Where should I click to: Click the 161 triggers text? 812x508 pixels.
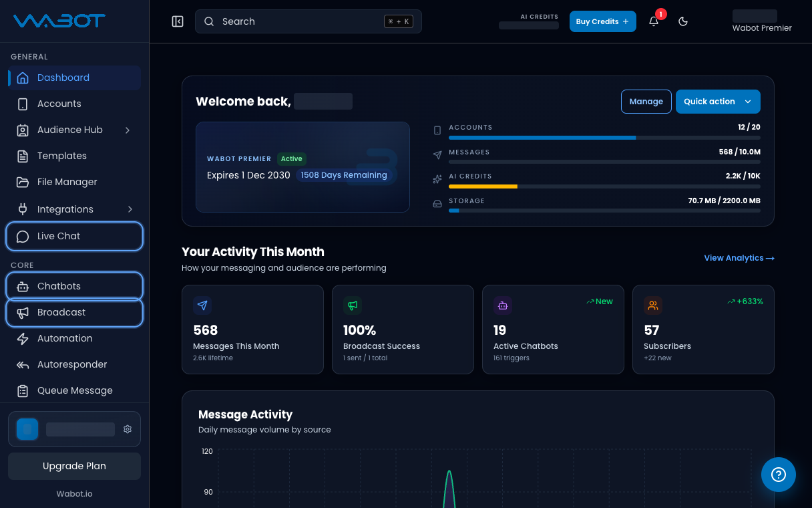pos(512,358)
